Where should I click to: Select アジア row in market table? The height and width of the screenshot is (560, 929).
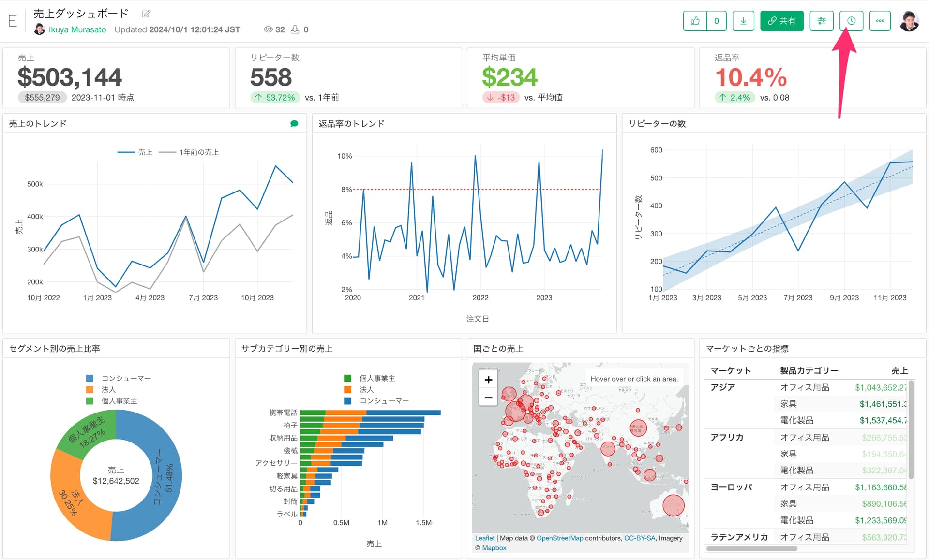[722, 387]
